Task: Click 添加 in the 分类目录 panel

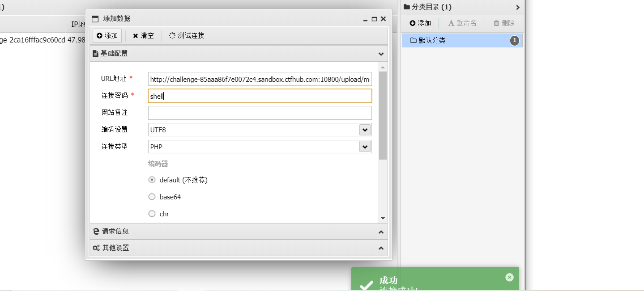Action: [x=420, y=23]
